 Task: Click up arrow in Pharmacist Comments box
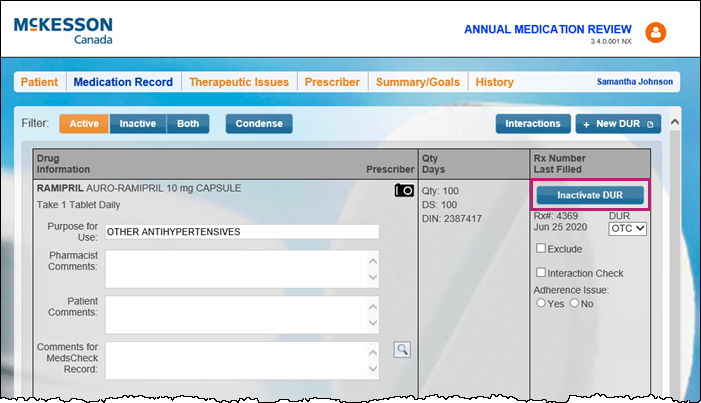pos(372,258)
